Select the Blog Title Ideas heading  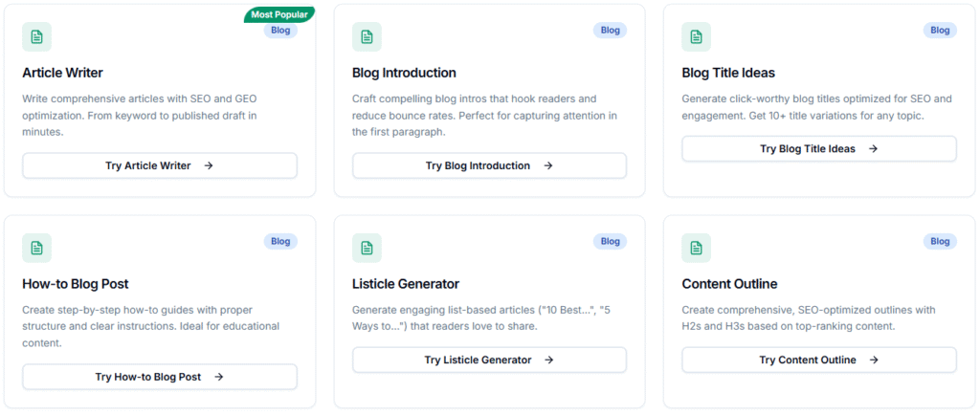(728, 73)
